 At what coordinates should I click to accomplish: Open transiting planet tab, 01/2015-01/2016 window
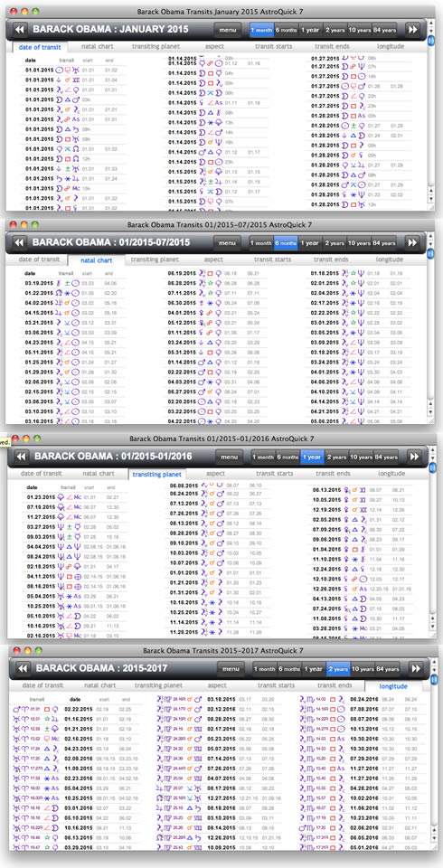157,475
